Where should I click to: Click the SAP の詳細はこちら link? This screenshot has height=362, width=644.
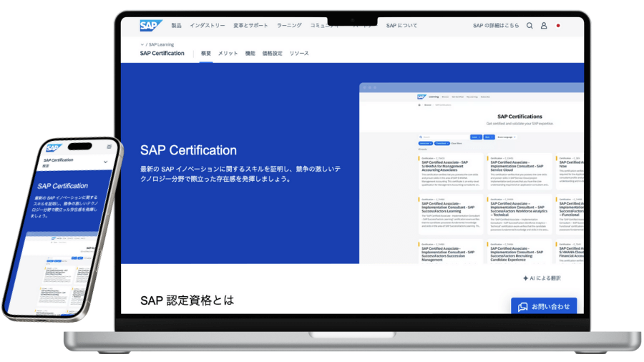[x=496, y=26]
